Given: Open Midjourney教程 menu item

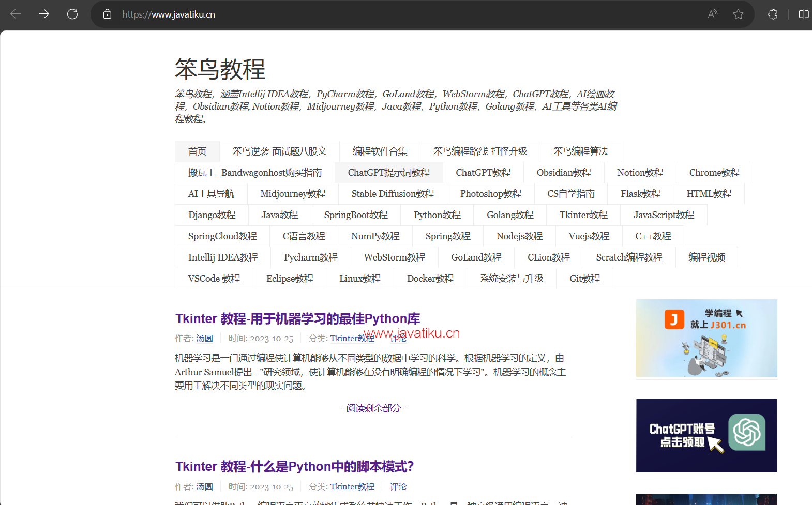Looking at the screenshot, I should (293, 194).
